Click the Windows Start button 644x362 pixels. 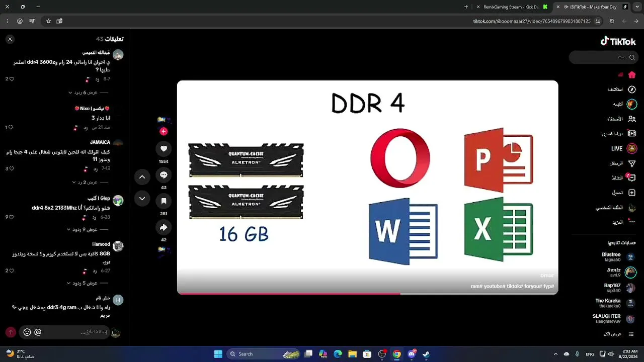click(218, 354)
